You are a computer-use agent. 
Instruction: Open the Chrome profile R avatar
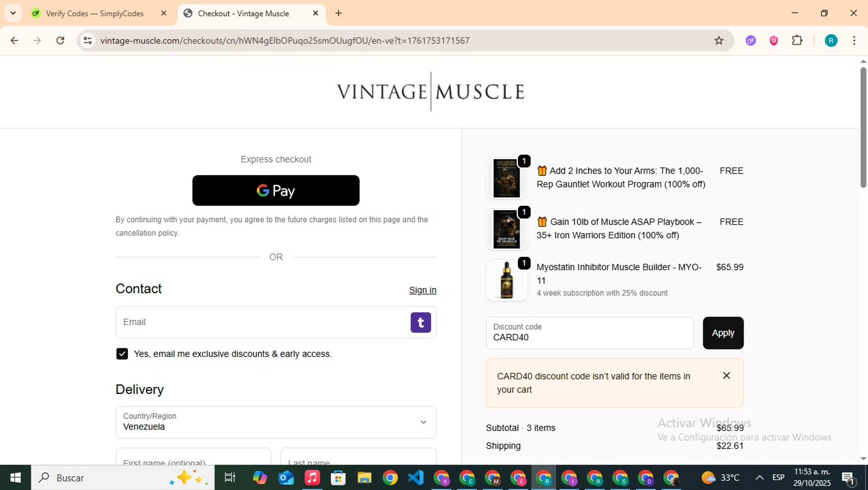tap(831, 40)
